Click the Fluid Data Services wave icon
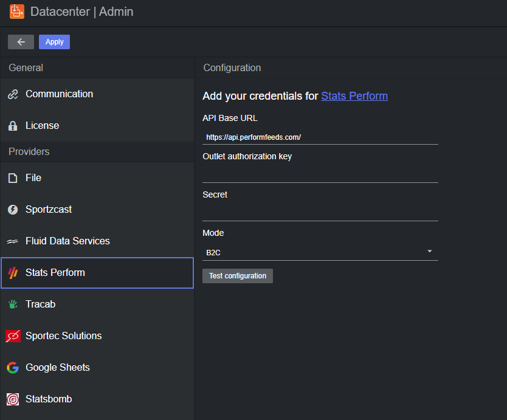This screenshot has height=420, width=507. coord(13,241)
